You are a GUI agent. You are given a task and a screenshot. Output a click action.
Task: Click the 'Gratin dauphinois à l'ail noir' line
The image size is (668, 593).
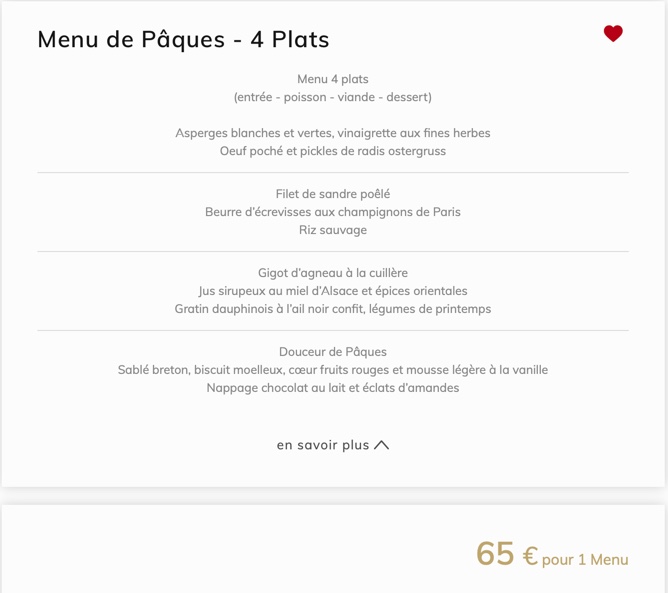(x=333, y=309)
